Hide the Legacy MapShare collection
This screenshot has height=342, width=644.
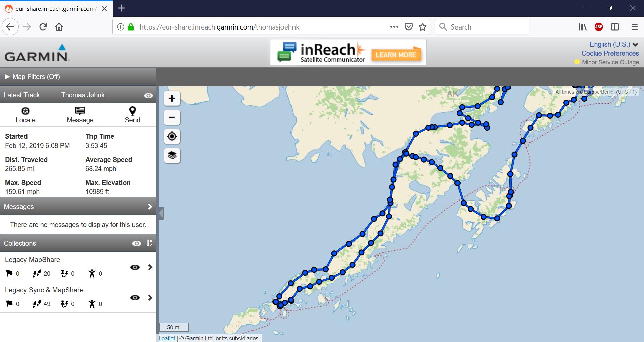(135, 267)
